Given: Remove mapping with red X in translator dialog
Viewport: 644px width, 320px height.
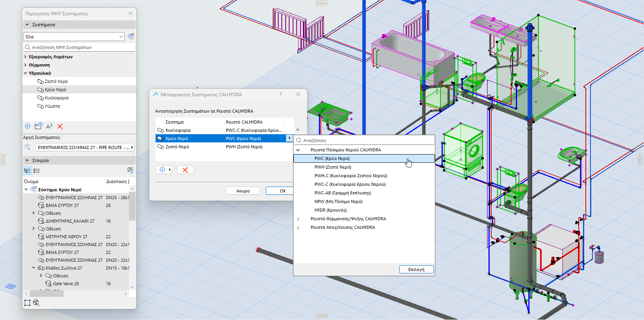Looking at the screenshot, I should click(x=185, y=170).
